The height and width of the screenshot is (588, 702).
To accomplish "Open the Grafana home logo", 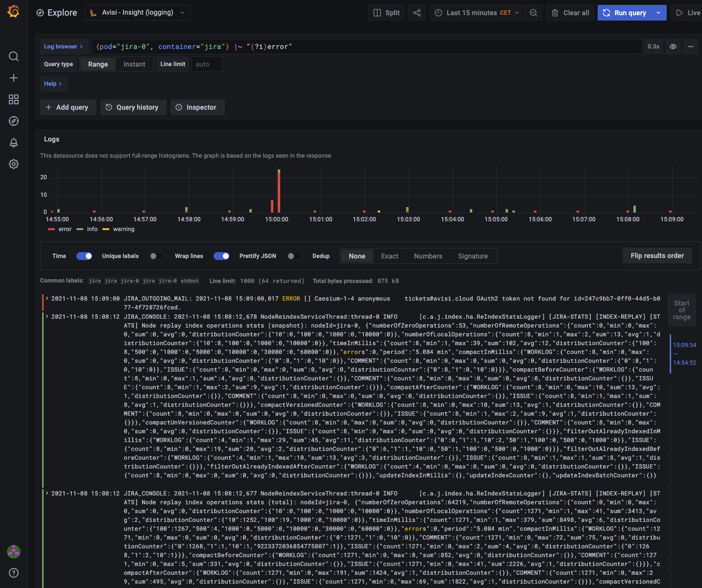I will [x=14, y=11].
